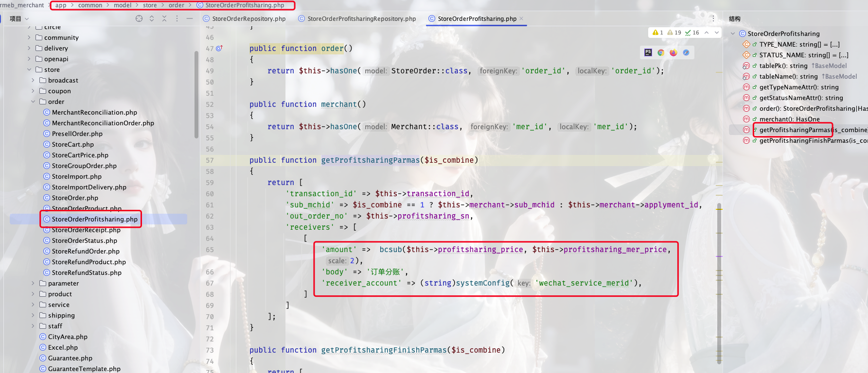The image size is (868, 373).
Task: Go to previous highlighted error arrow
Action: (707, 33)
